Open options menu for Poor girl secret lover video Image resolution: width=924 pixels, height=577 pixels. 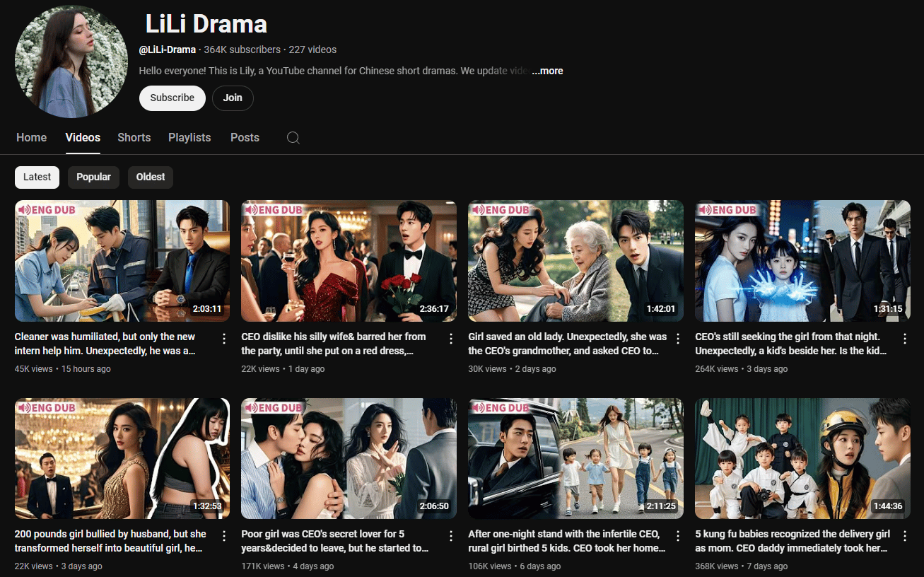451,536
